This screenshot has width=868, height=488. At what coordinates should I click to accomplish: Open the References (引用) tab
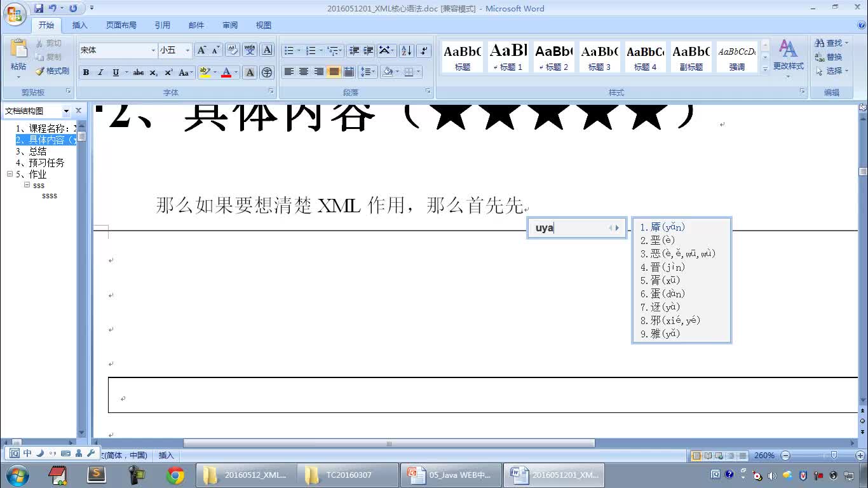163,25
